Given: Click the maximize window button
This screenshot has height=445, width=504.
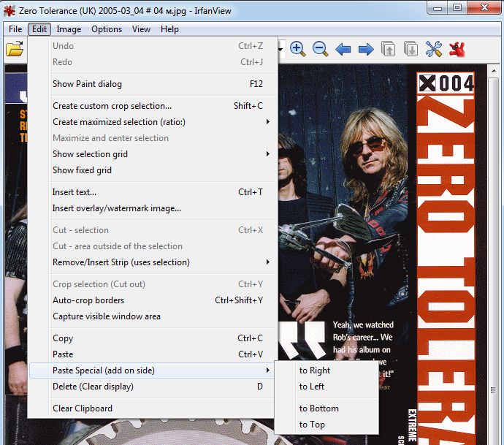Looking at the screenshot, I should click(457, 8).
